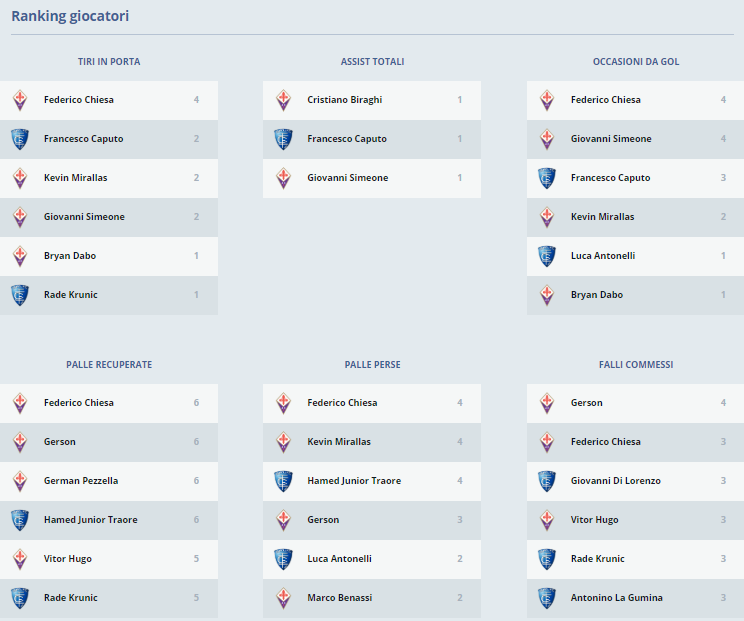Open Cristiano Biraghi's player name link

(x=344, y=100)
